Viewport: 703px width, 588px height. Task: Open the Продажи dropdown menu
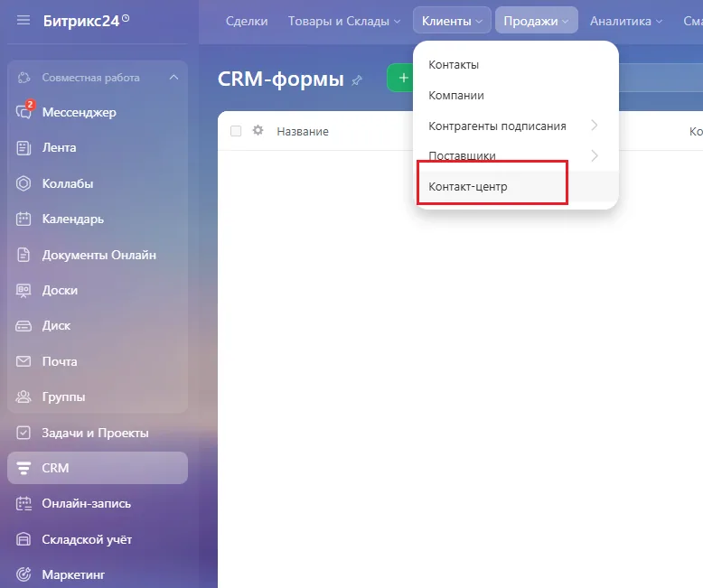(x=536, y=21)
